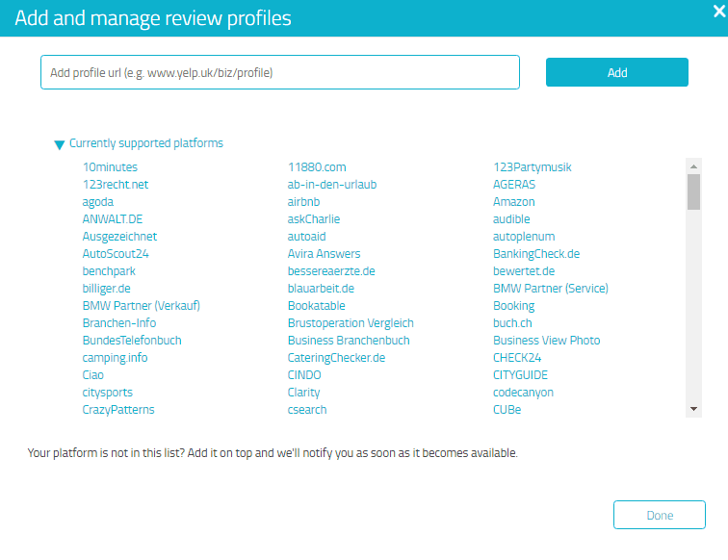This screenshot has height=560, width=728.
Task: Choose the agoda platform
Action: (98, 202)
